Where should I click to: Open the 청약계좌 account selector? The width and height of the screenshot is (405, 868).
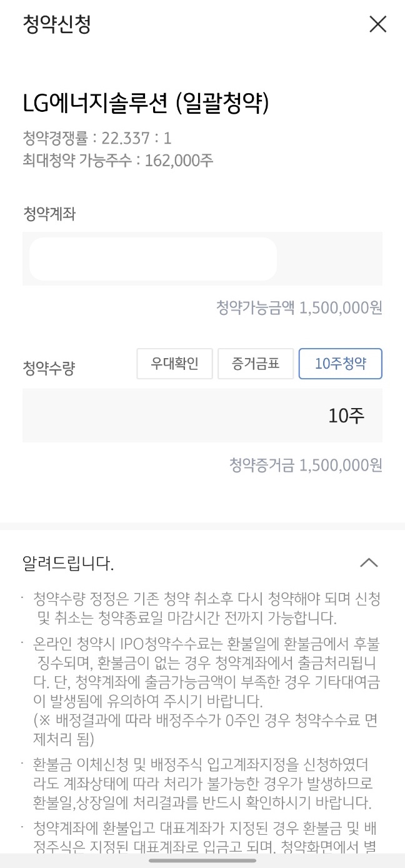coord(202,259)
